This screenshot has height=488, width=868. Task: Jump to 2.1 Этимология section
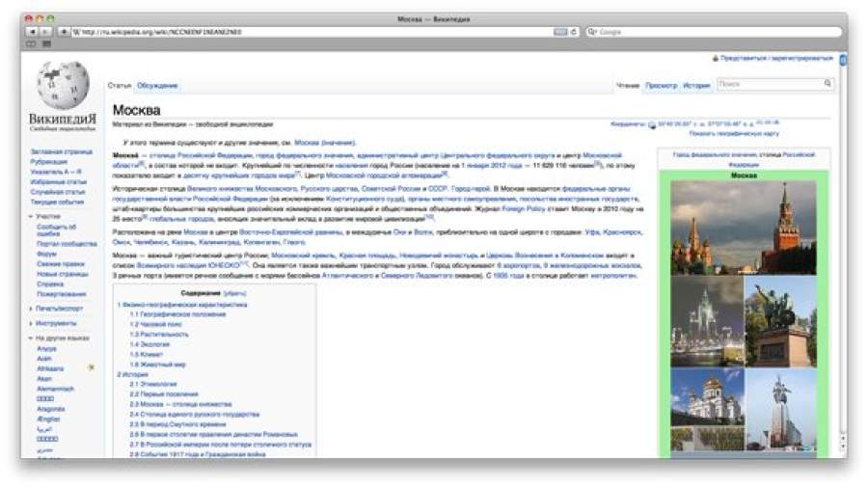153,384
